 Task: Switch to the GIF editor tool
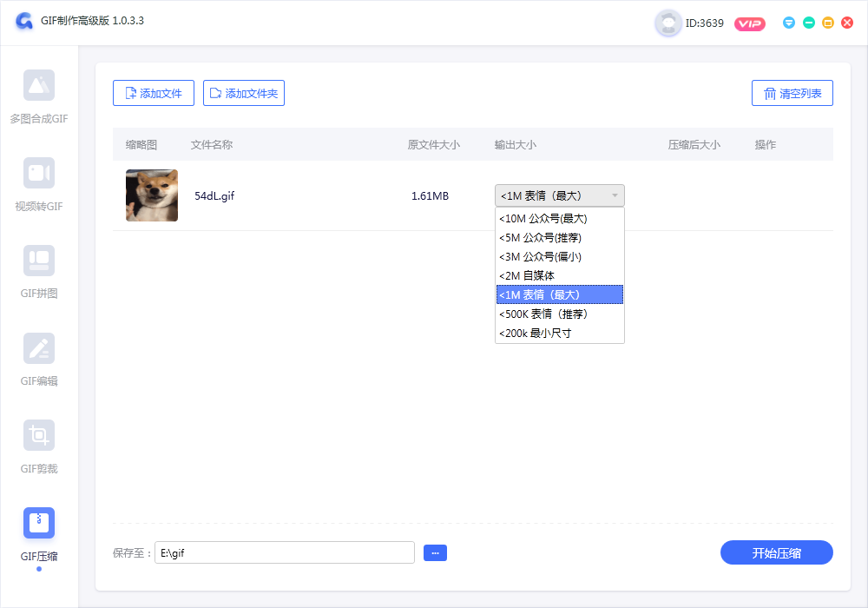tap(39, 348)
